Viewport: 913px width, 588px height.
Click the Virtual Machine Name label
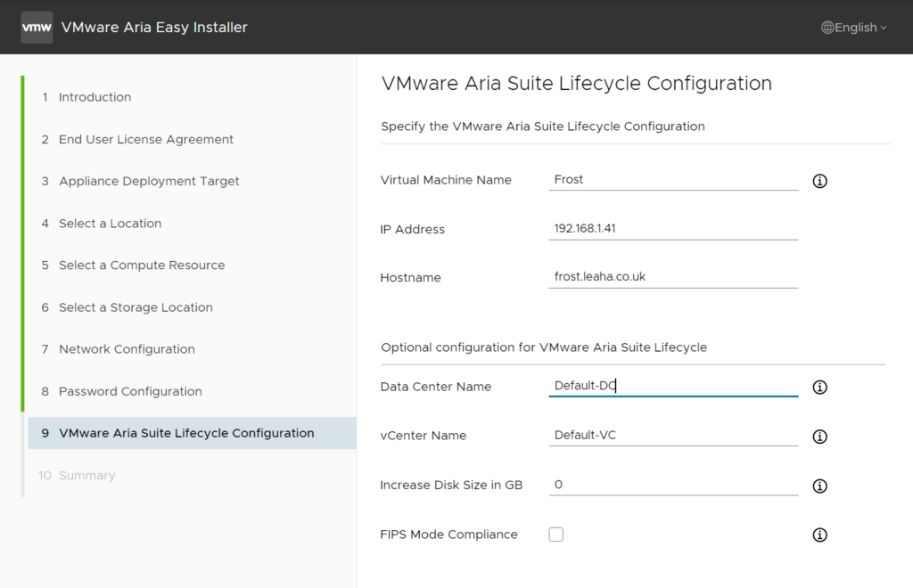446,180
